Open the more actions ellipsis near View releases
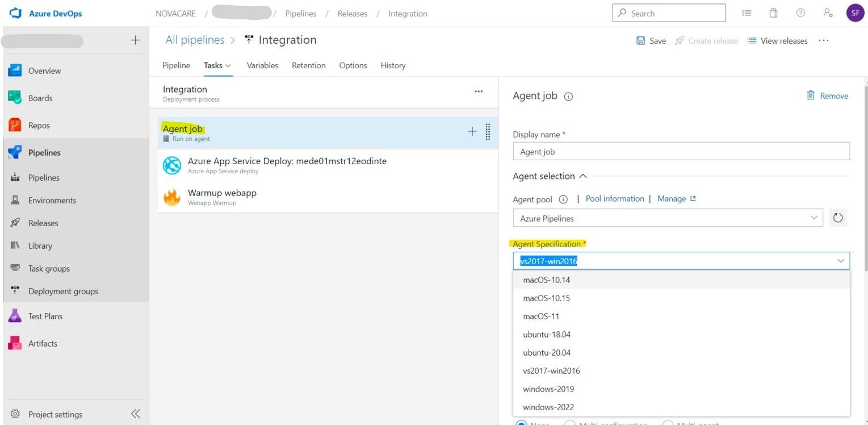 [824, 40]
